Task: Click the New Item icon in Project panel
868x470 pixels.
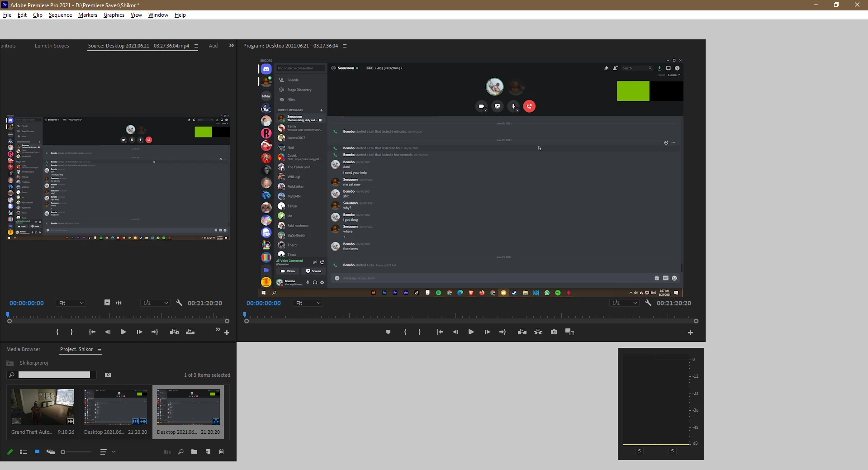Action: [208, 452]
